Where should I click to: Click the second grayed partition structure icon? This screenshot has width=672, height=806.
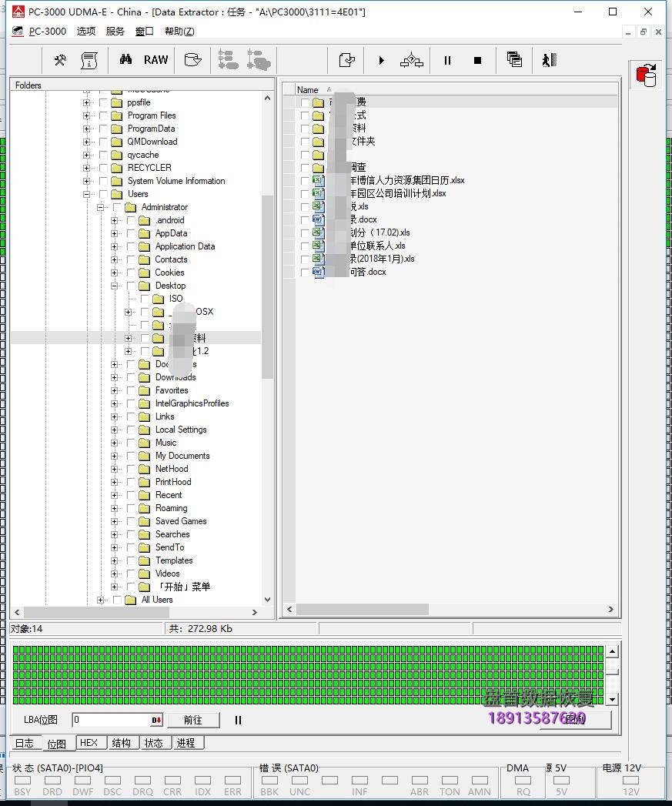click(x=259, y=59)
